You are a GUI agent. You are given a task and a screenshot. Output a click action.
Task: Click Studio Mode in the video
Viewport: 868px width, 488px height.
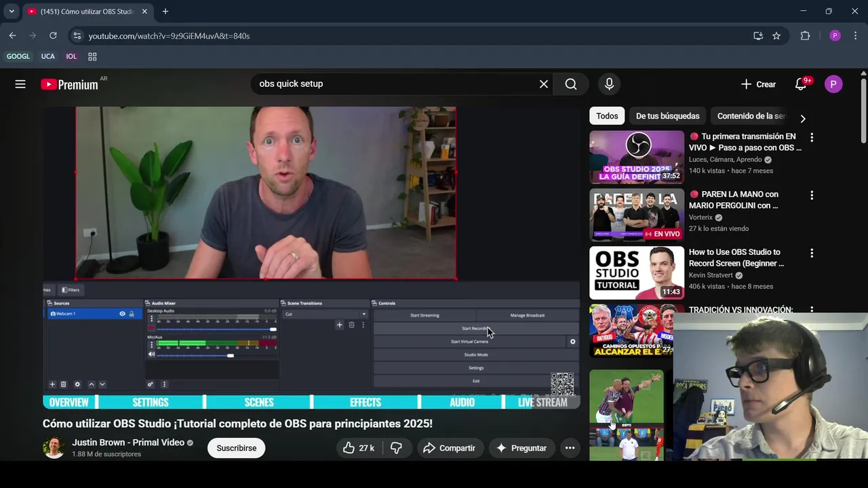click(476, 354)
